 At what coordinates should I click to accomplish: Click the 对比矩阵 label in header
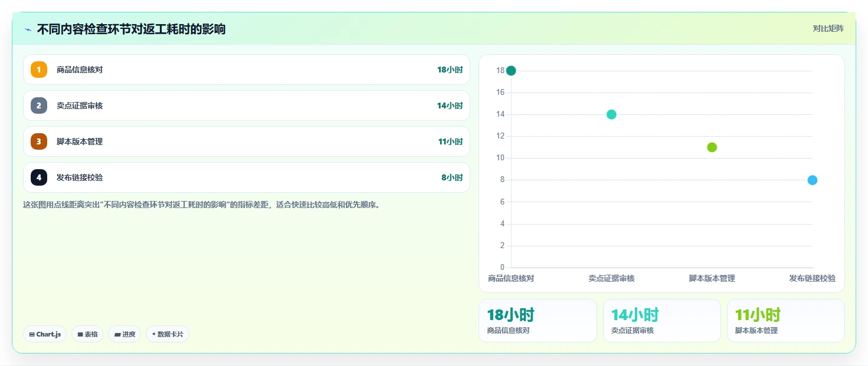pyautogui.click(x=828, y=28)
